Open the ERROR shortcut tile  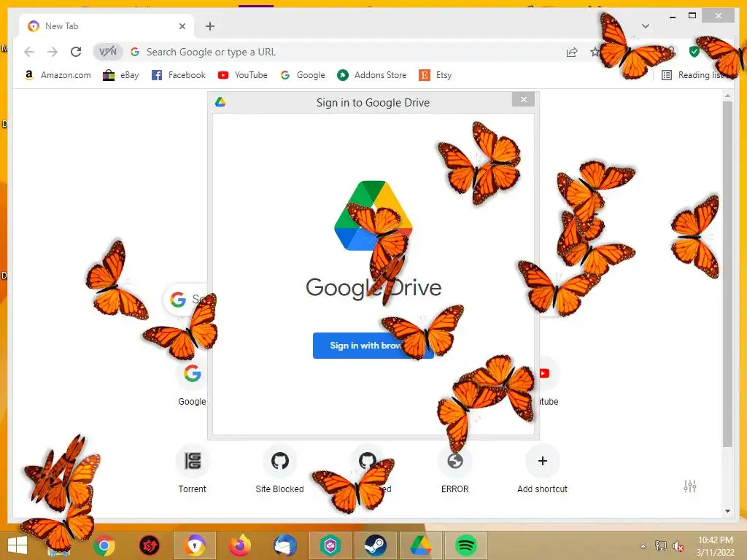(x=455, y=469)
